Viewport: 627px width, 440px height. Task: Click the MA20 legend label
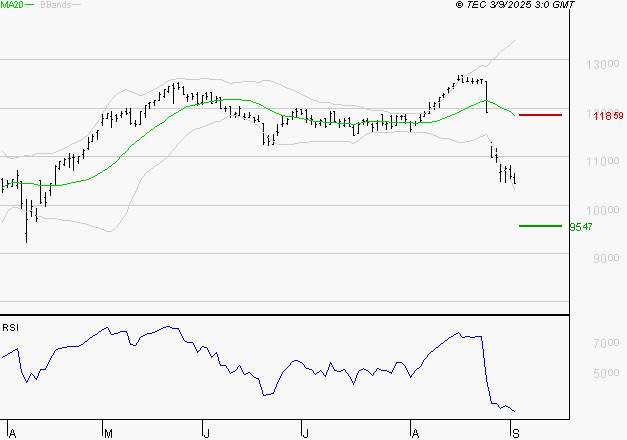coord(13,5)
